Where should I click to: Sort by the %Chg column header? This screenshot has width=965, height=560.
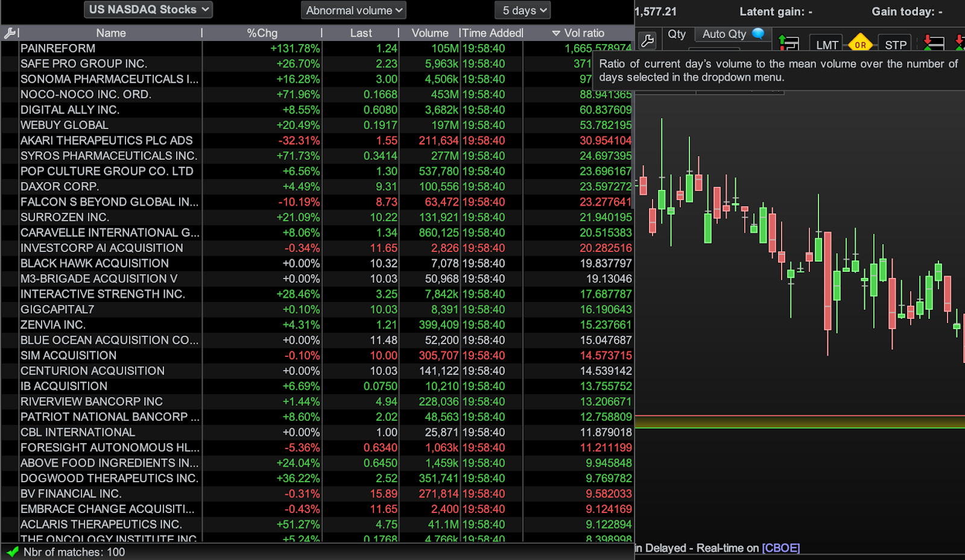click(x=262, y=33)
